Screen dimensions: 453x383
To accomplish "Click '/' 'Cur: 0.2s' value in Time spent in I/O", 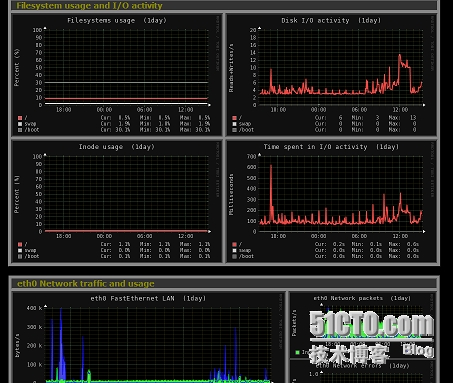I will (330, 244).
